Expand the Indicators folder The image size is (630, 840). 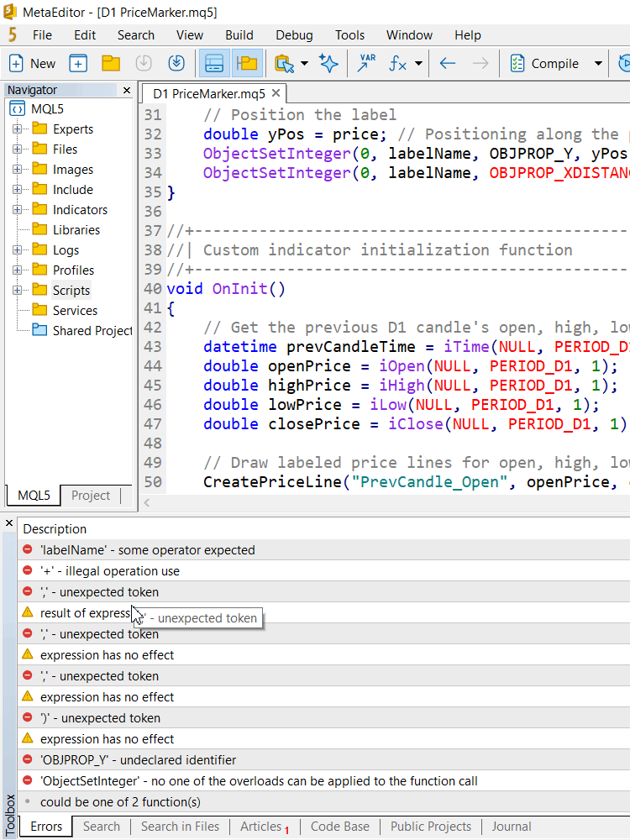point(17,209)
